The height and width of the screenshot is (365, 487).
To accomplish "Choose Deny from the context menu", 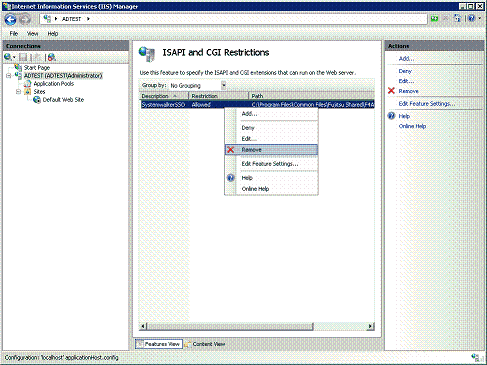I will click(271, 128).
